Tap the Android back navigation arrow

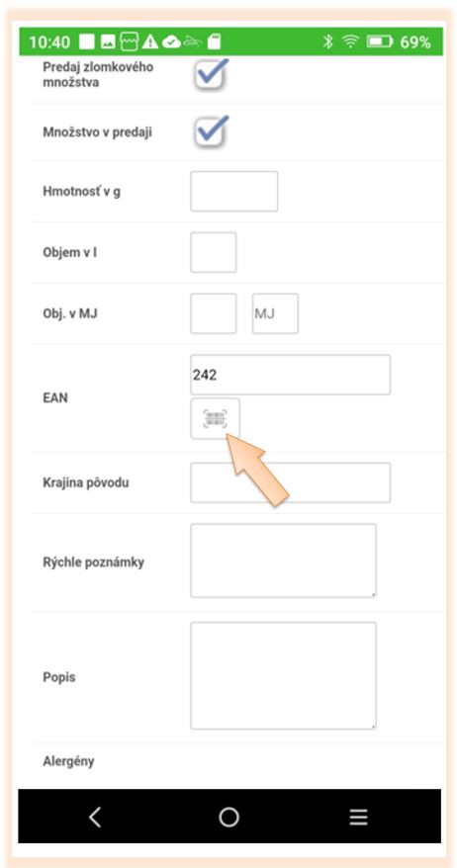coord(95,817)
